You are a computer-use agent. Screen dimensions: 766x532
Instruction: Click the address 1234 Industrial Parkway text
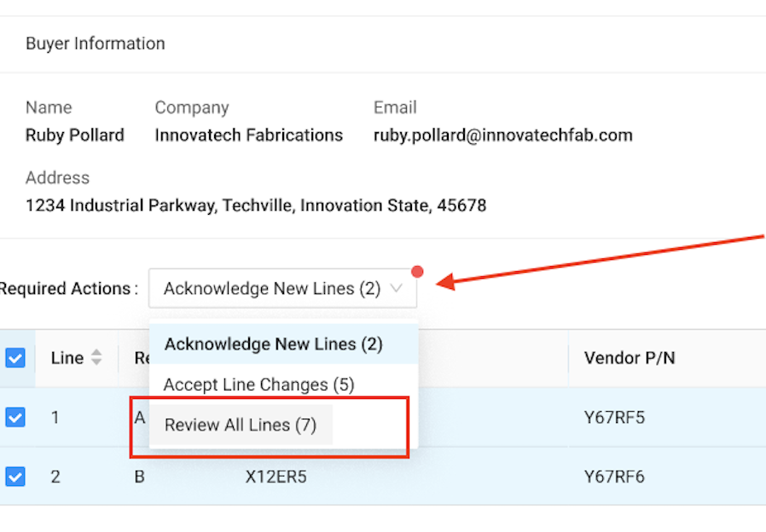[x=256, y=205]
